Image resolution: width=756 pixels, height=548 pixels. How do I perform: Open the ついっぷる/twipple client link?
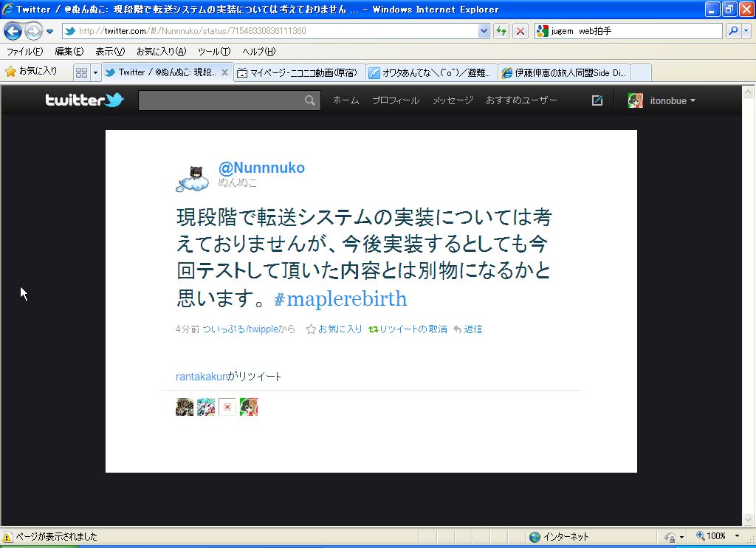241,329
